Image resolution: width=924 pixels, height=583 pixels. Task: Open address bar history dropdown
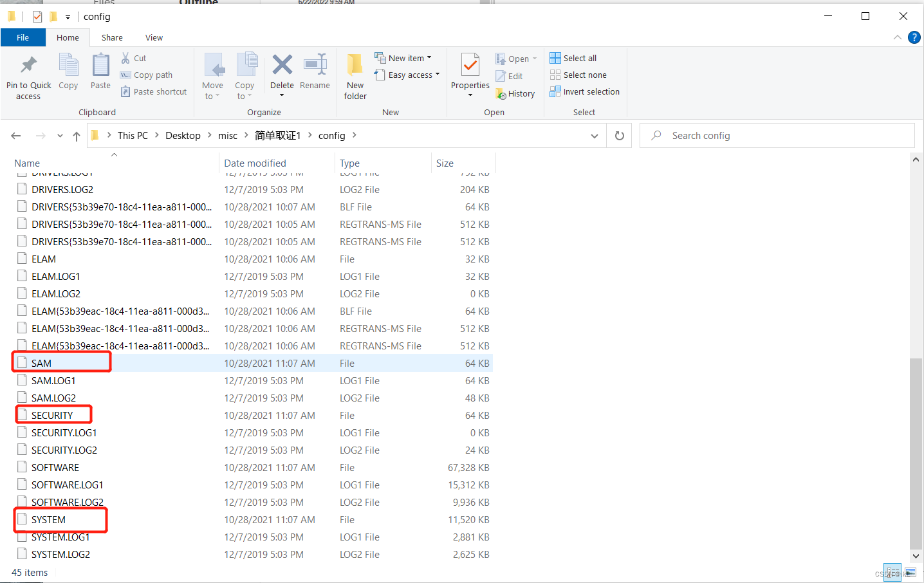click(595, 136)
